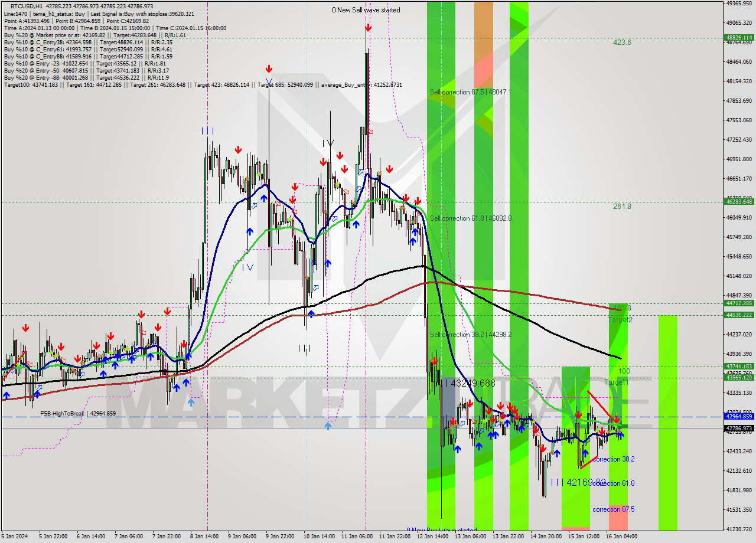Image resolution: width=756 pixels, height=543 pixels.
Task: Click 'FSB-HighToBreak | 42964.859' label
Action: (78, 414)
